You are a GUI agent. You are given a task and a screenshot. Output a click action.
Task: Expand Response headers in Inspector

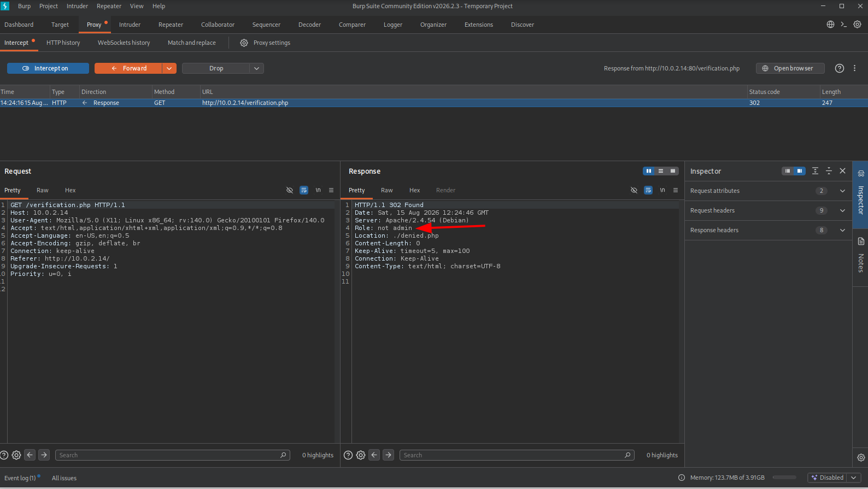768,230
